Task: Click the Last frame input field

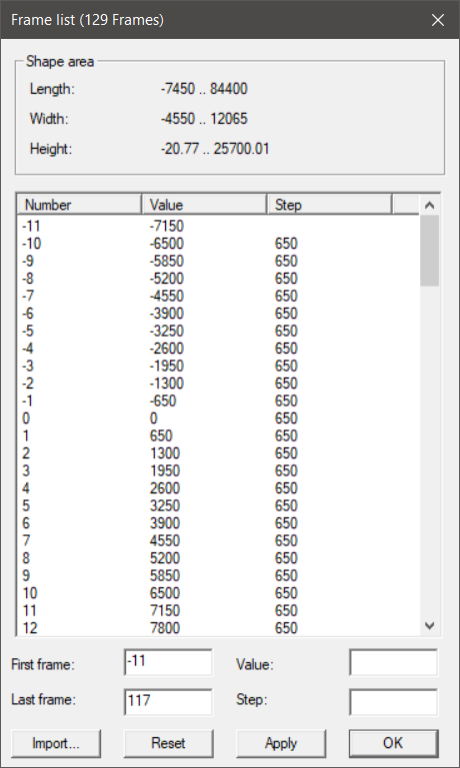Action: point(168,702)
